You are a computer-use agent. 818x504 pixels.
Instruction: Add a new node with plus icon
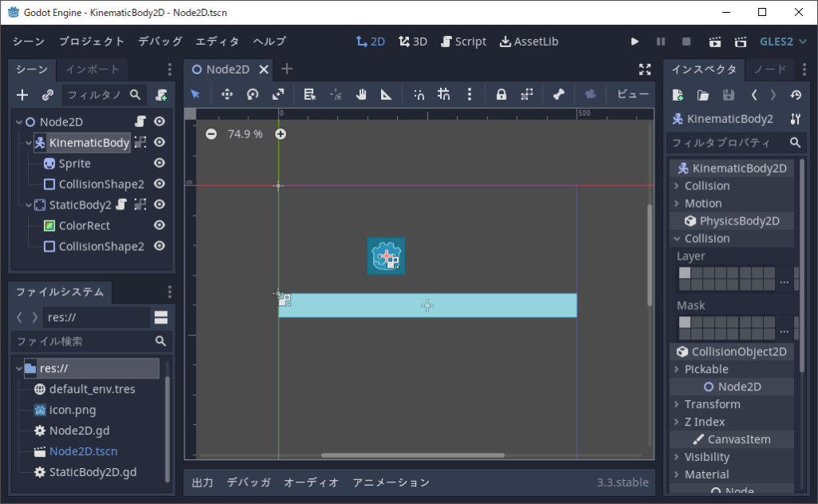[22, 95]
